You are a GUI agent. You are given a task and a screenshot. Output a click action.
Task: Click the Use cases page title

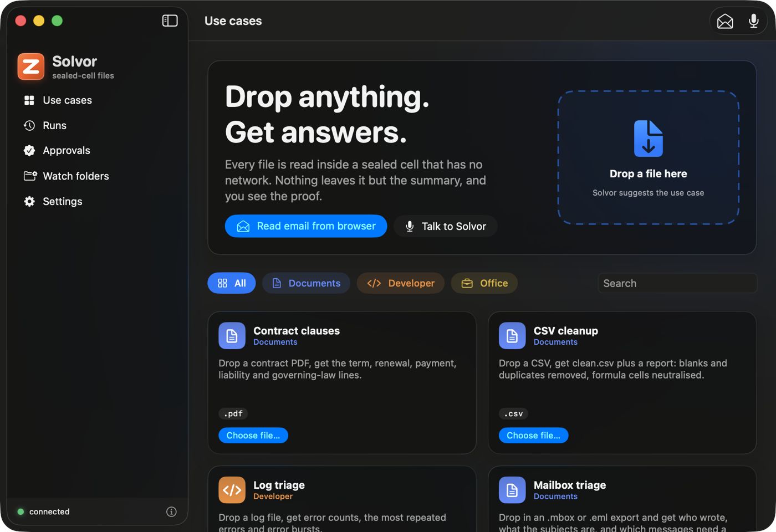[233, 21]
